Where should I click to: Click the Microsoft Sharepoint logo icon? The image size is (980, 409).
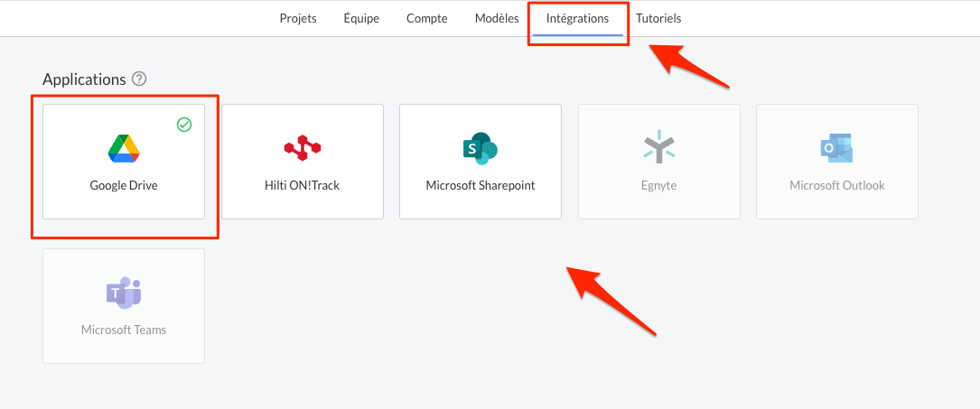point(480,149)
